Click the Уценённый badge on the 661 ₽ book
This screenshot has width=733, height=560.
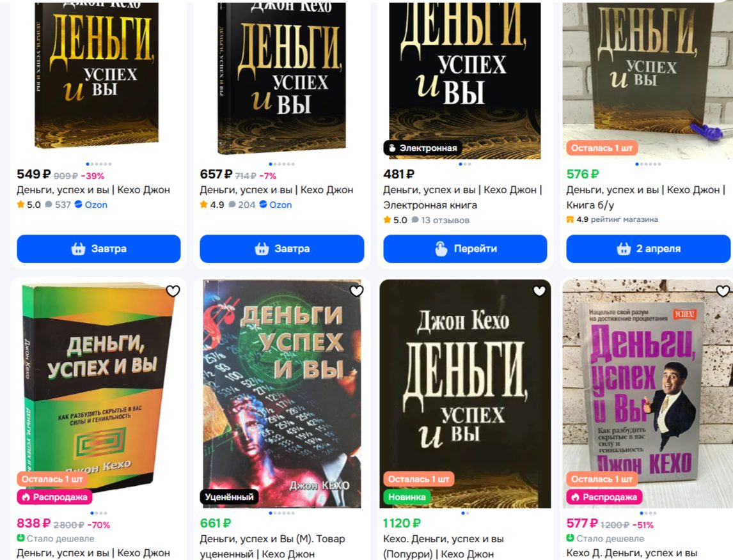(x=229, y=497)
